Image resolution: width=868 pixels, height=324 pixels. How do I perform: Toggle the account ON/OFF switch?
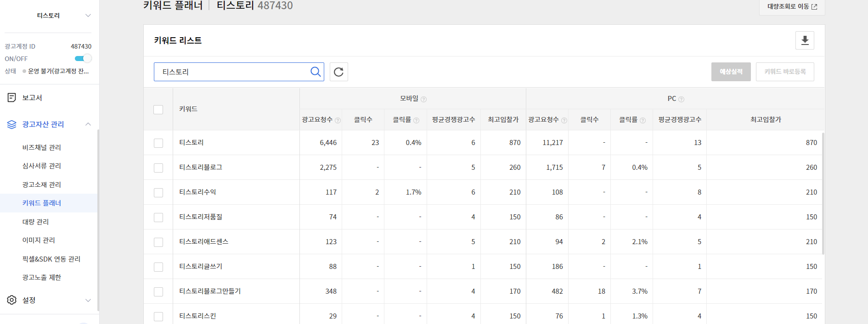pyautogui.click(x=83, y=58)
